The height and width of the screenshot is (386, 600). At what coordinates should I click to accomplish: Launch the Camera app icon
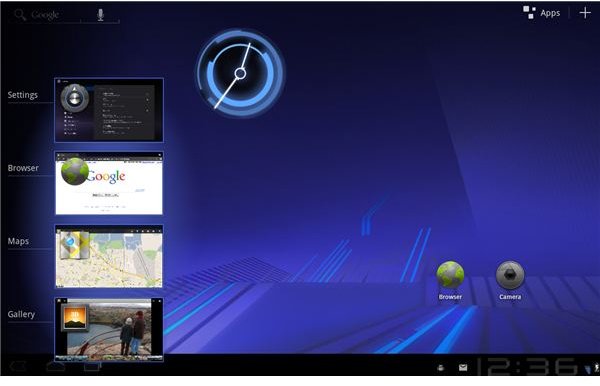(510, 275)
